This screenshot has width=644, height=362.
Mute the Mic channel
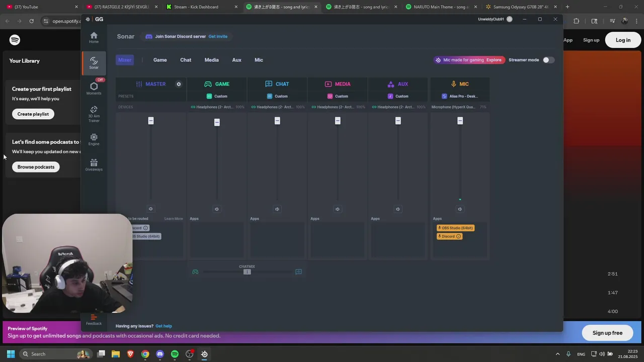coord(460,209)
